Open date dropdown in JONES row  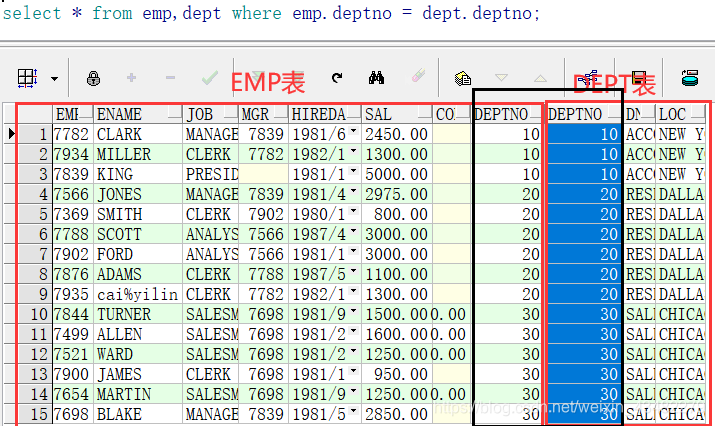pos(353,192)
